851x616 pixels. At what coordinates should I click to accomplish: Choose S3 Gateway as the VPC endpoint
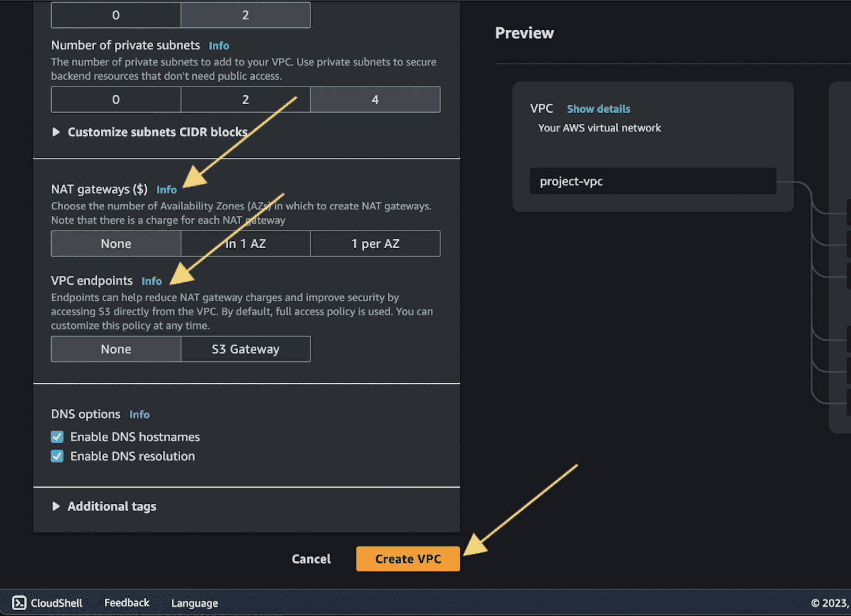coord(246,349)
